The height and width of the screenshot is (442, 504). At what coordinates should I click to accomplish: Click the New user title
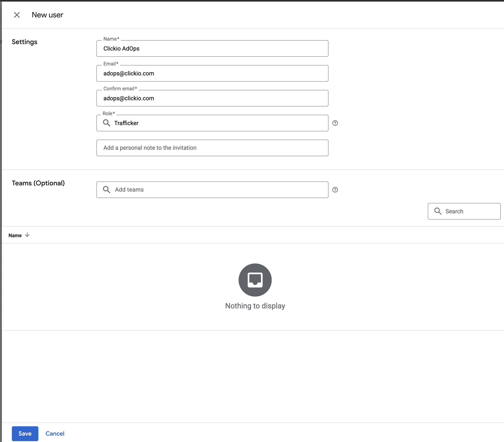click(47, 15)
